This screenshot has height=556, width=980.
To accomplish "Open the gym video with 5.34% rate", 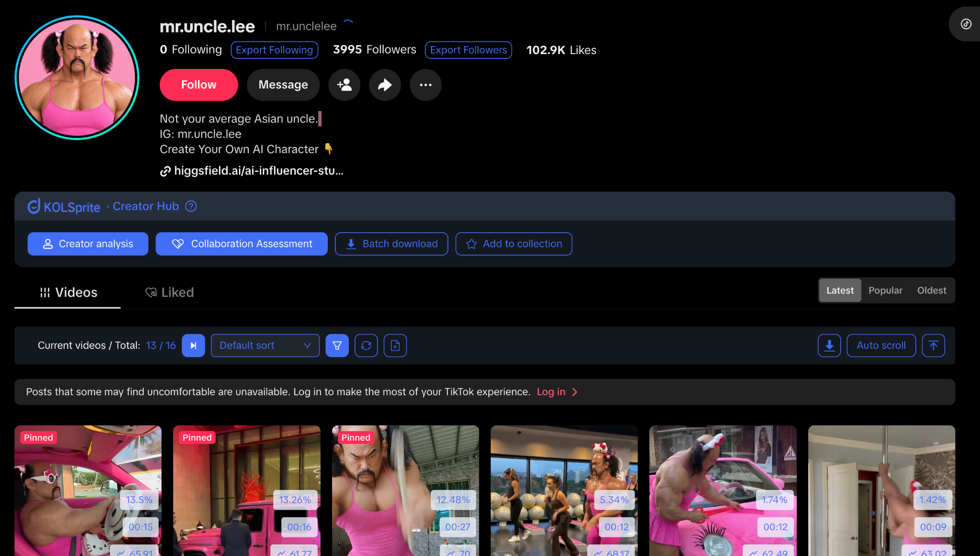I will tap(564, 490).
